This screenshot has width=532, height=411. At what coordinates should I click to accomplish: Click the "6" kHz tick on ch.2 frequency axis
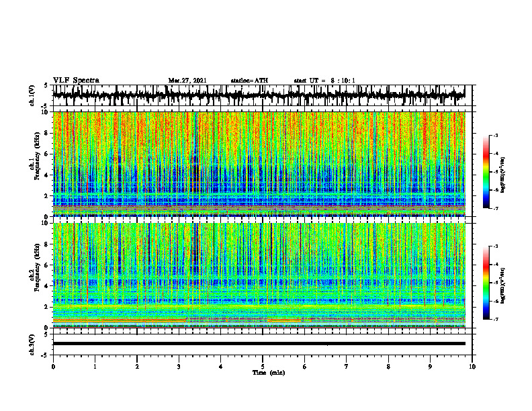pos(46,265)
